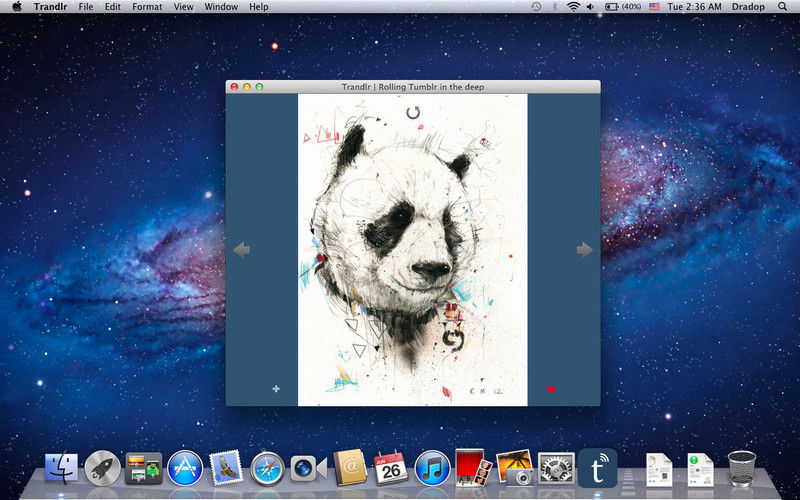Launch Safari compass icon in Dock

[x=267, y=468]
